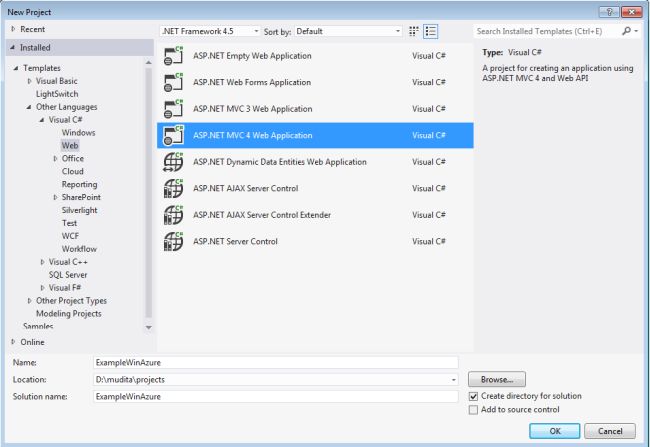The width and height of the screenshot is (650, 447).
Task: Open the Location path dropdown arrow
Action: [x=454, y=380]
